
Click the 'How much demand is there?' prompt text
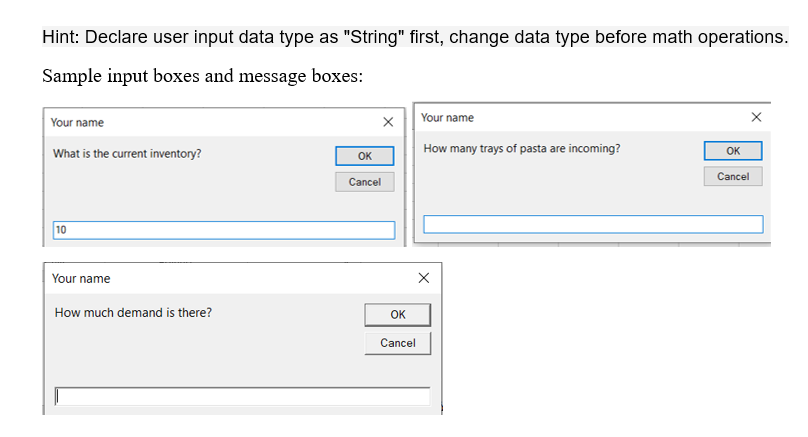[x=133, y=313]
